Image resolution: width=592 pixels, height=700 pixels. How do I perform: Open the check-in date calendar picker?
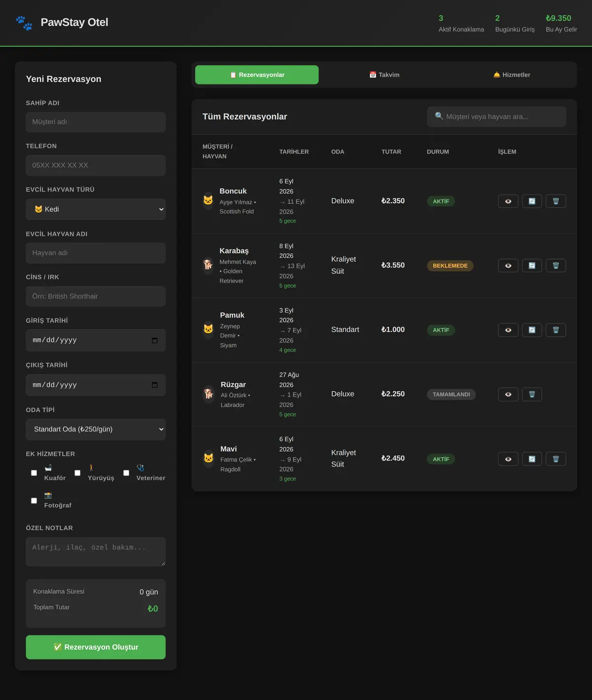point(154,340)
